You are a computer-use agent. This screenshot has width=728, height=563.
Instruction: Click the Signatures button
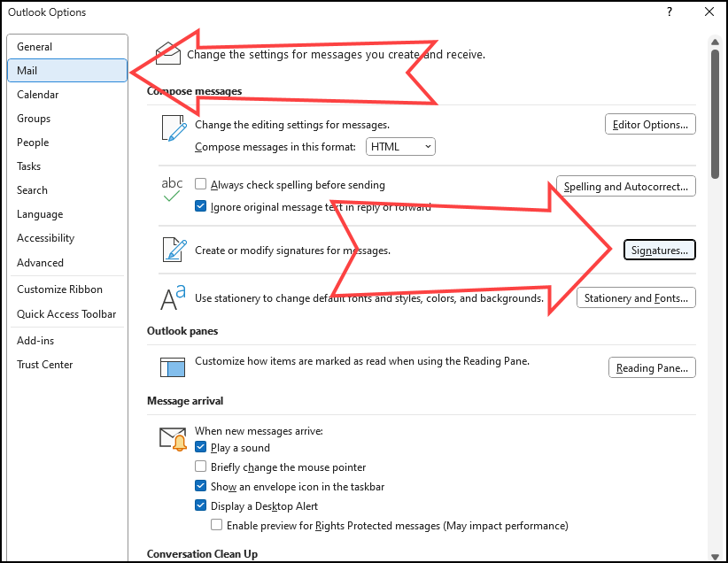click(x=659, y=251)
